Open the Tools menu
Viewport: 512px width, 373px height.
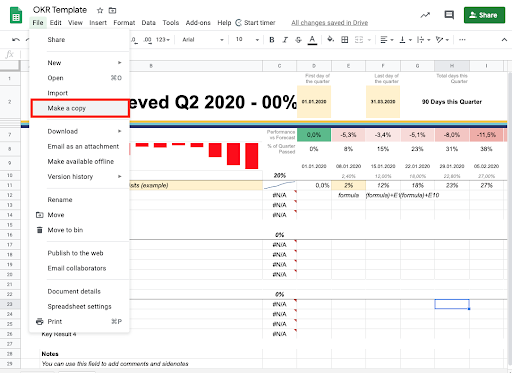(171, 23)
